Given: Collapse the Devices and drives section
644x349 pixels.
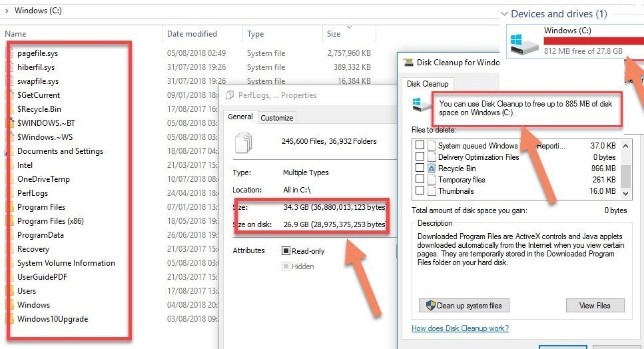Looking at the screenshot, I should click(504, 13).
